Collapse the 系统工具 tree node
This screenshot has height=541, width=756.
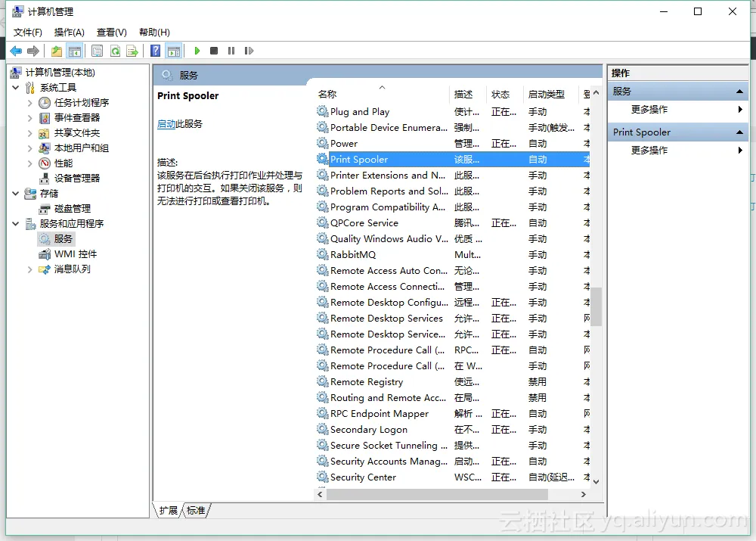(x=16, y=88)
